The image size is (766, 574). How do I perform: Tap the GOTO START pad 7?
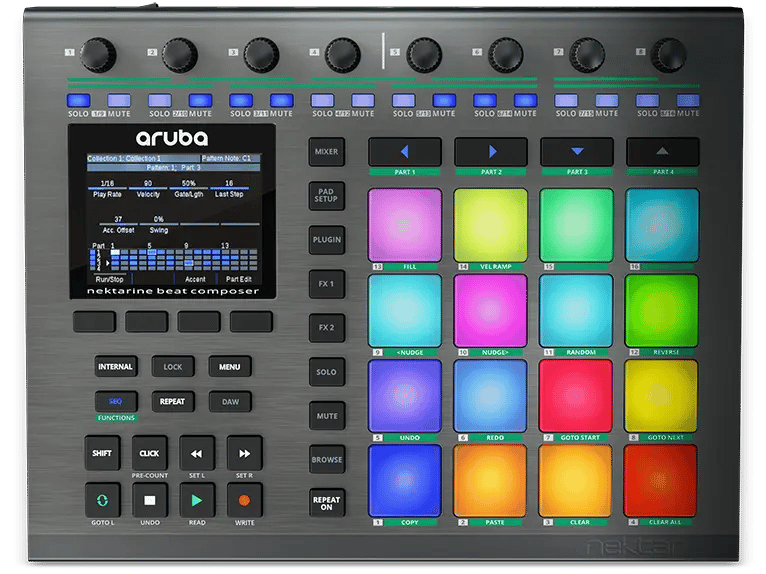576,396
